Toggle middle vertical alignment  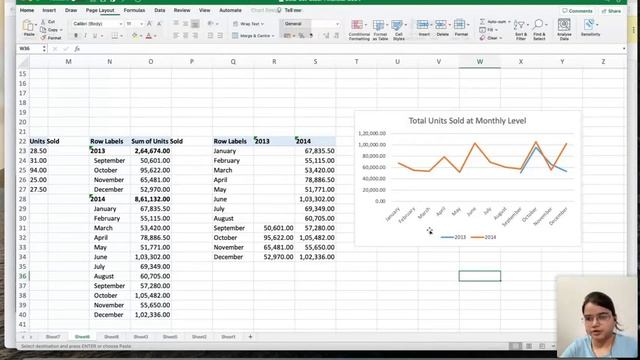tap(185, 24)
